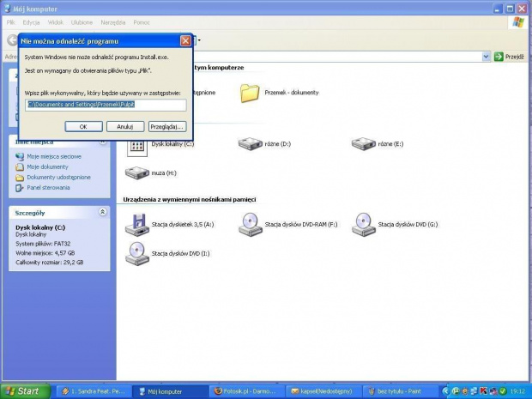Switch to Fotosik.pl Firefox taskbar button
Image resolution: width=532 pixels, height=399 pixels.
pyautogui.click(x=246, y=391)
